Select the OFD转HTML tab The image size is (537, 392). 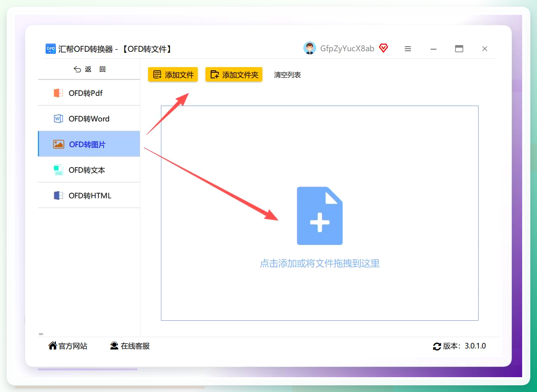[x=89, y=195]
